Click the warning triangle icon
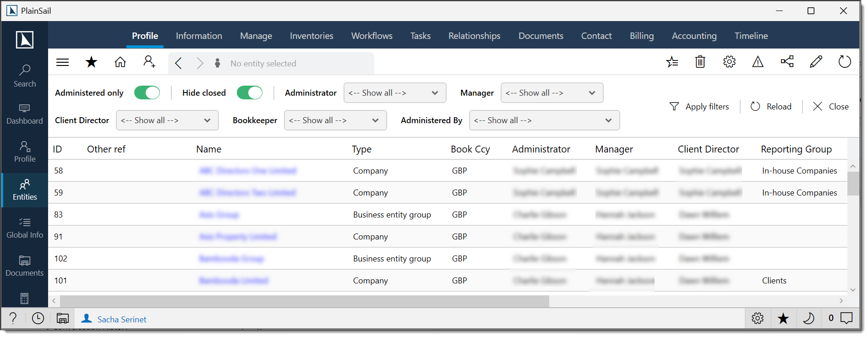The image size is (868, 337). click(758, 62)
